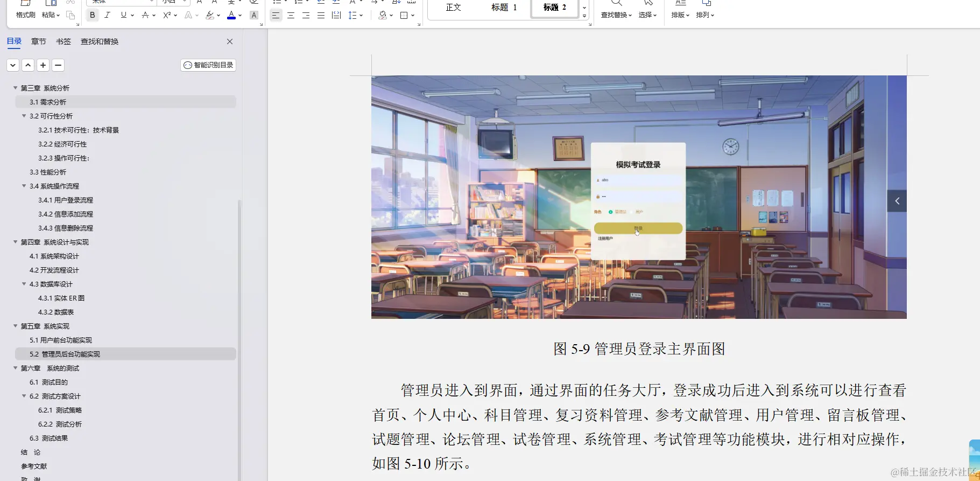Center align the paragraph

click(x=291, y=15)
